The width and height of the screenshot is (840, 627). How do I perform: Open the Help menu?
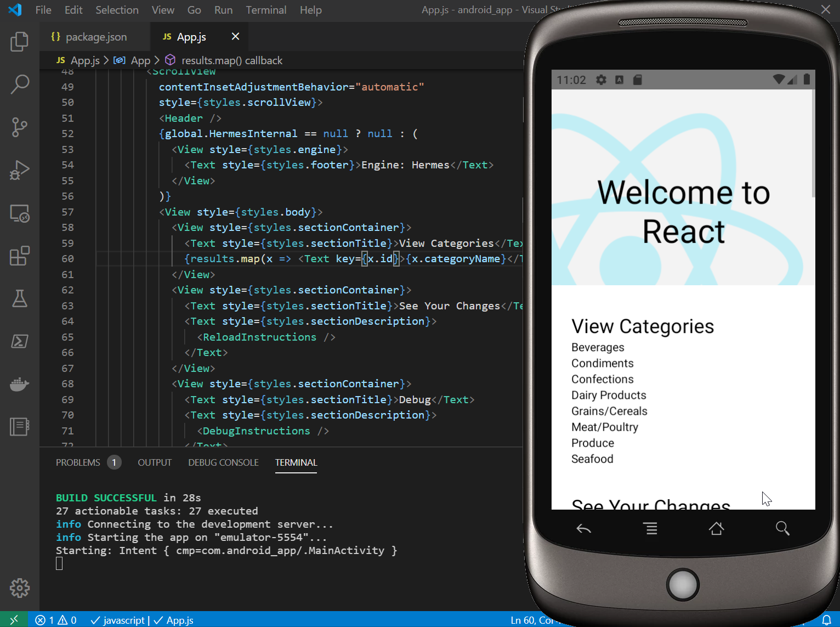point(310,10)
